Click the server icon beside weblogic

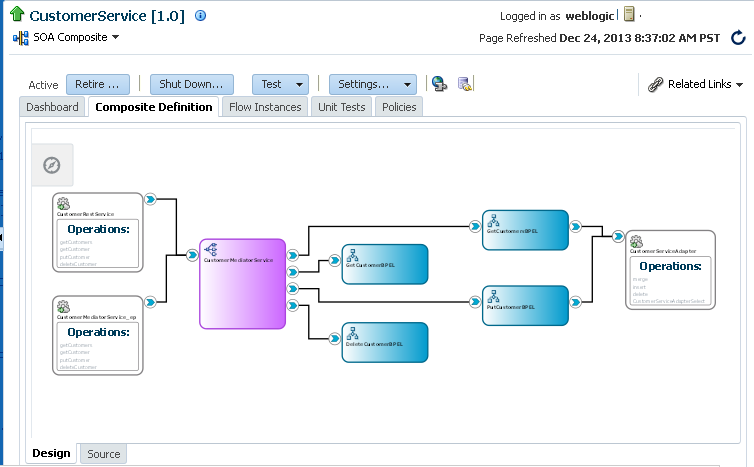click(629, 14)
